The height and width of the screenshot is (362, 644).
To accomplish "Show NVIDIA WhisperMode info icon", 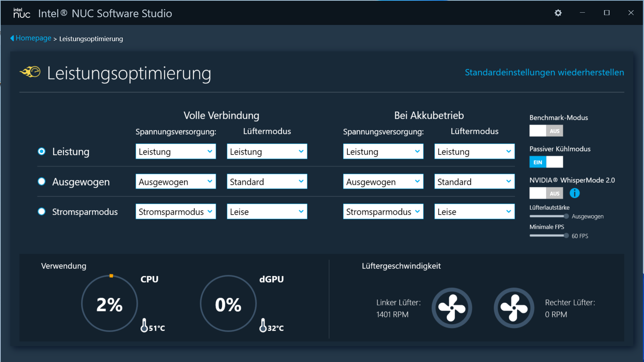I will point(574,193).
